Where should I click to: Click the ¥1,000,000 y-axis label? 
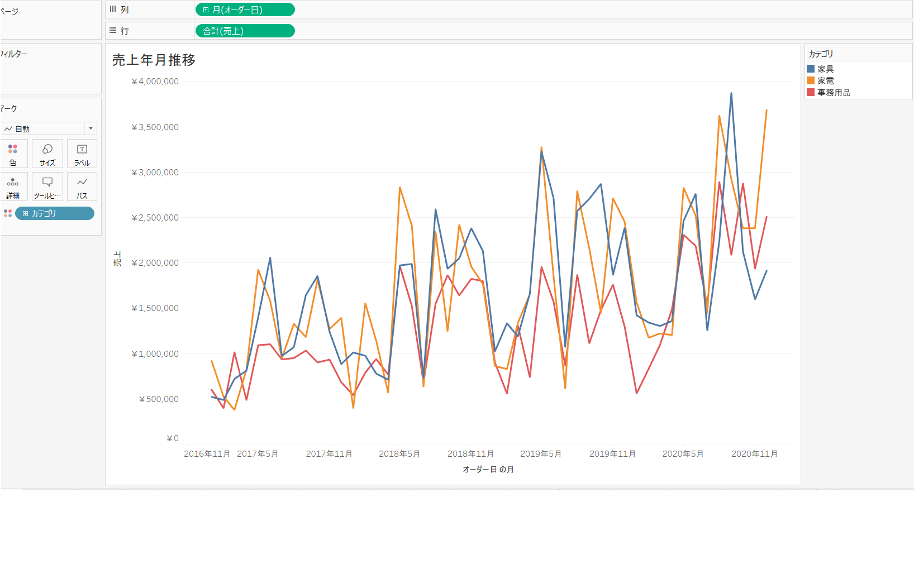tap(155, 354)
